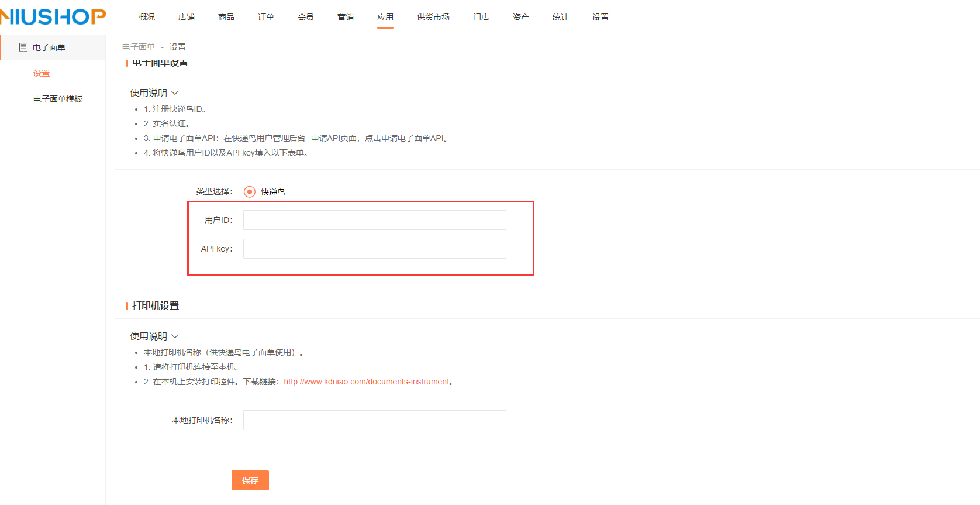The height and width of the screenshot is (505, 980).
Task: Click the 快递鸟 type label
Action: [273, 192]
